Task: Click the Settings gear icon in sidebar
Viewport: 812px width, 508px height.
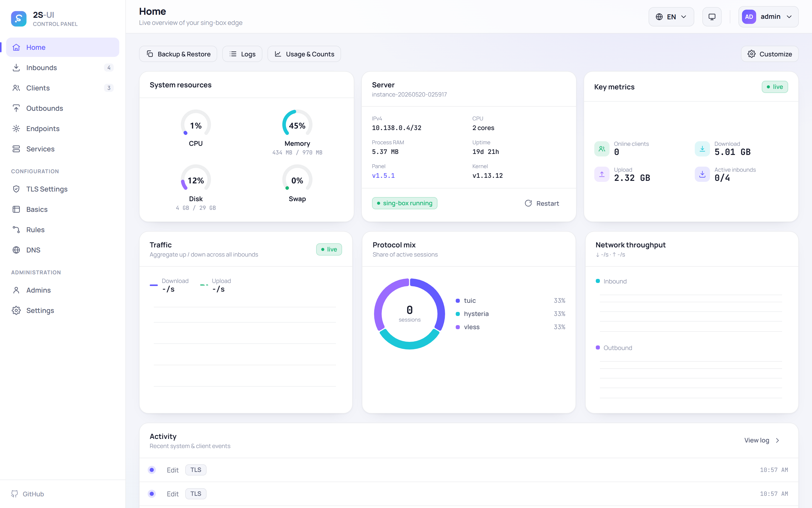Action: [16, 310]
